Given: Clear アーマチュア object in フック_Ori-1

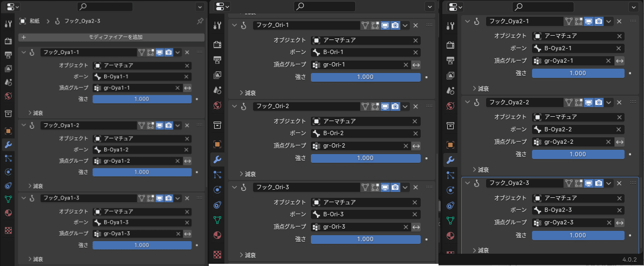Looking at the screenshot, I should point(416,40).
